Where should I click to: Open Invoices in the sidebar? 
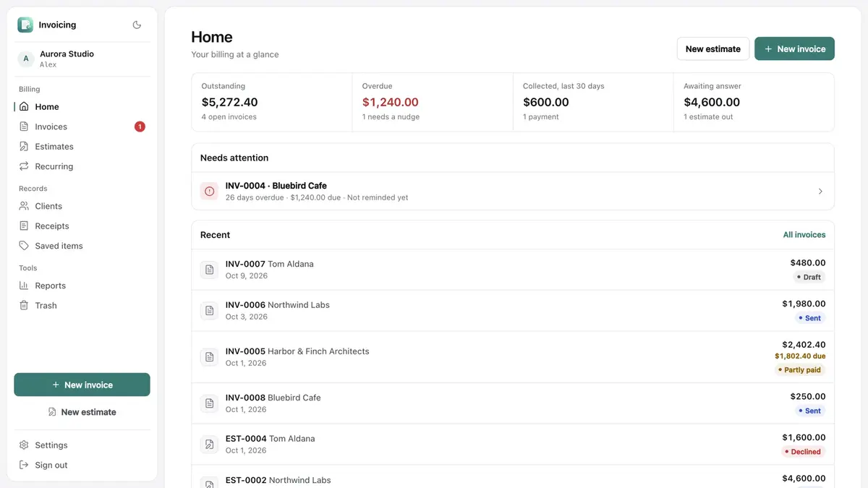[x=82, y=127]
